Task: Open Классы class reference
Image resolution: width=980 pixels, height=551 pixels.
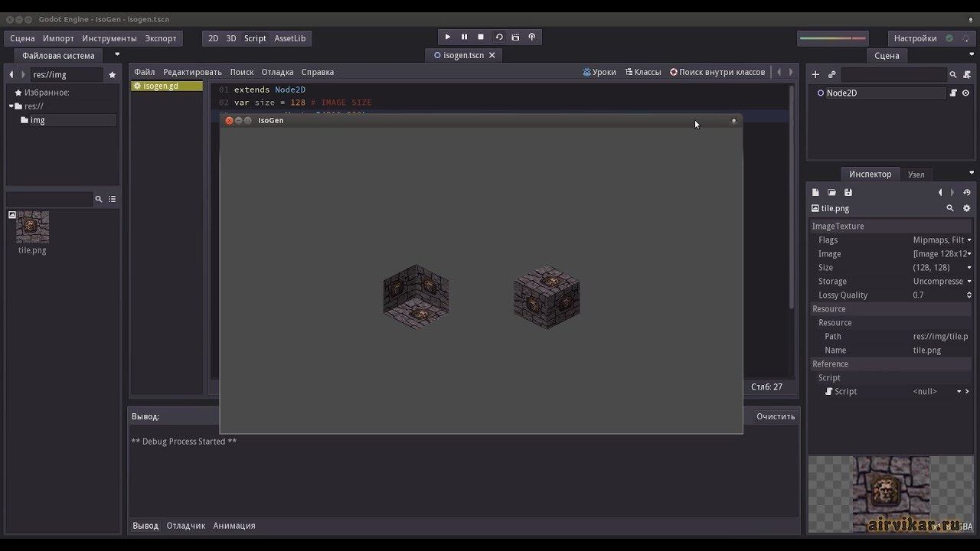Action: click(x=643, y=72)
